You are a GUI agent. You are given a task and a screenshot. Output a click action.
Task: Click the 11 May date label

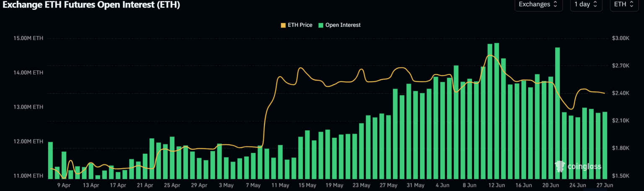coord(280,185)
